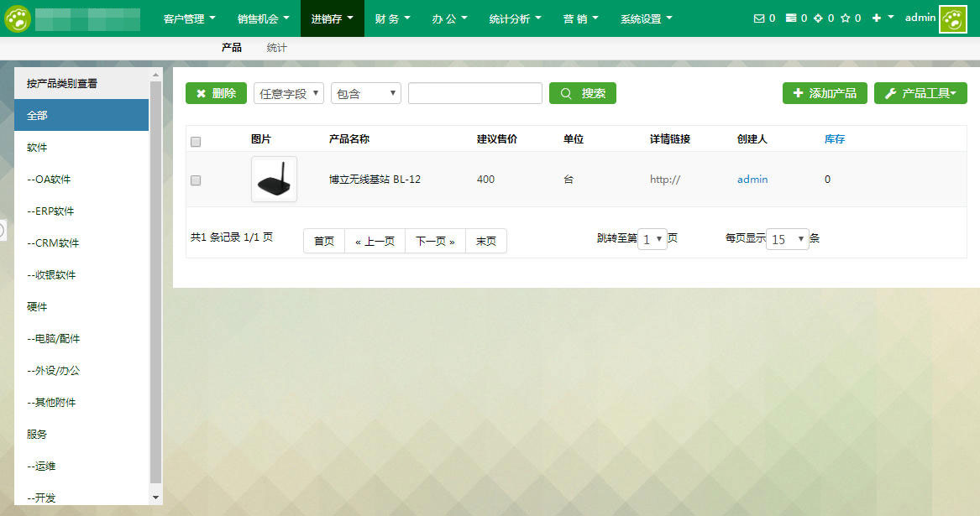Image resolution: width=980 pixels, height=516 pixels.
Task: Check the checkbox for 博立无线基站 BL-12 row
Action: pyautogui.click(x=196, y=179)
